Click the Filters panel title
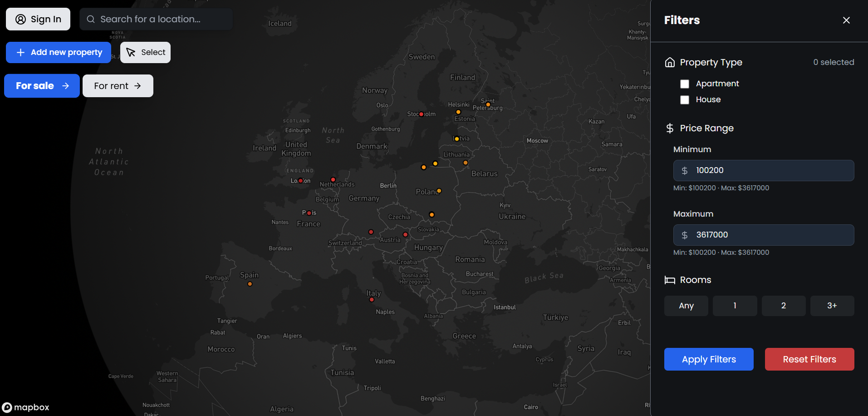This screenshot has height=416, width=868. [682, 20]
